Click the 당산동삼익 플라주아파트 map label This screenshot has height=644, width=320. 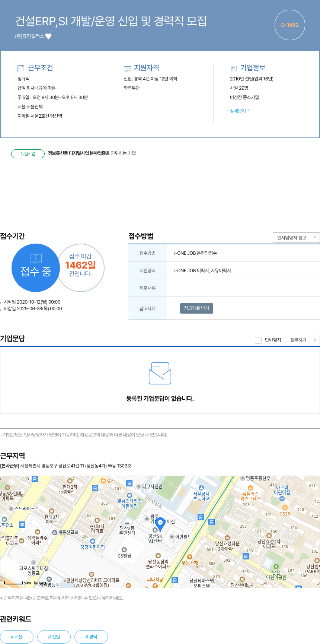pyautogui.click(x=158, y=564)
